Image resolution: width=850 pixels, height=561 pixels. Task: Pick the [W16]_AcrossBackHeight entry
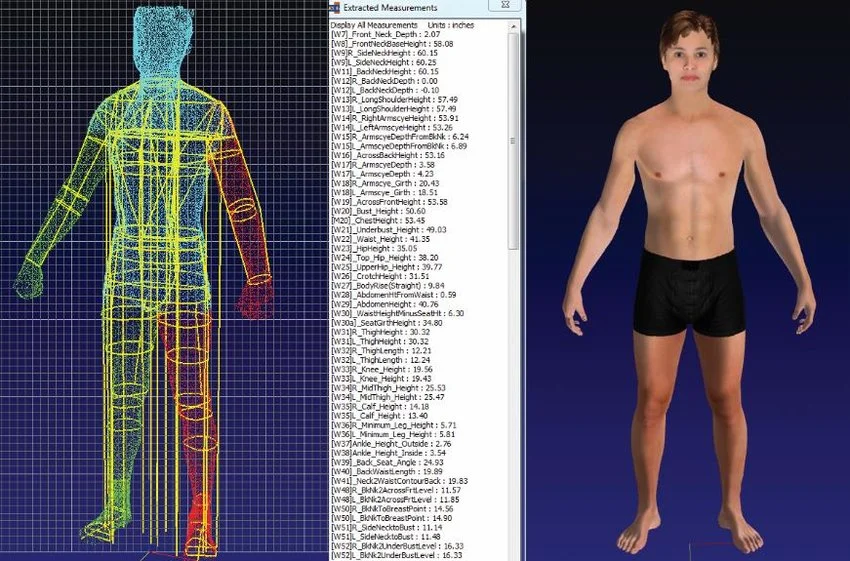(x=388, y=156)
